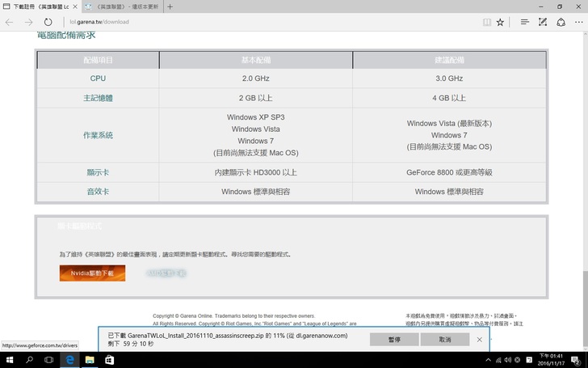The height and width of the screenshot is (368, 588).
Task: Click the blurred AMD driver download link
Action: 166,273
